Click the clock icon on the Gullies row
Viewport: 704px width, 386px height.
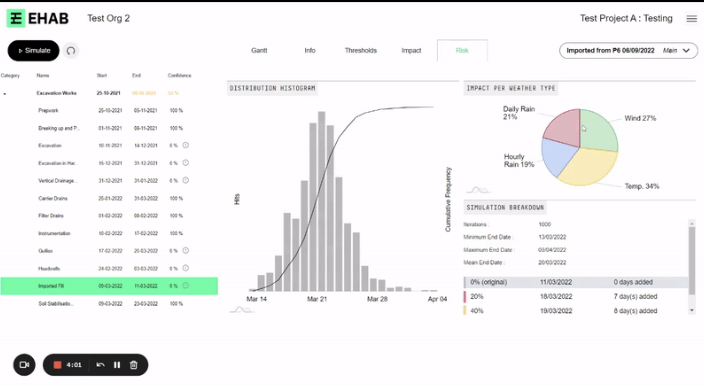point(185,250)
